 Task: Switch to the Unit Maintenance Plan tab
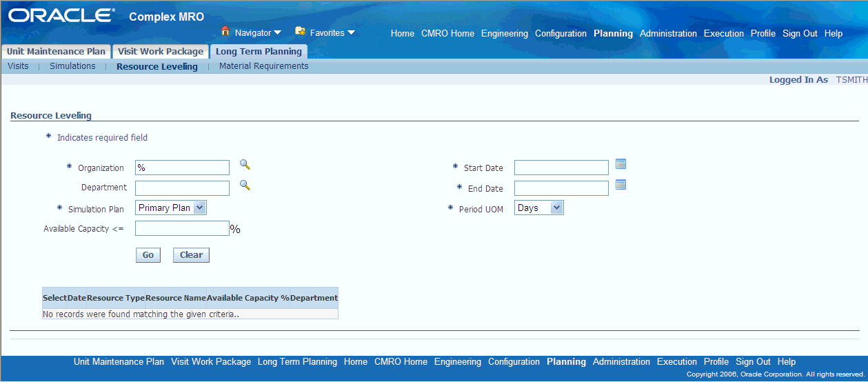coord(57,52)
